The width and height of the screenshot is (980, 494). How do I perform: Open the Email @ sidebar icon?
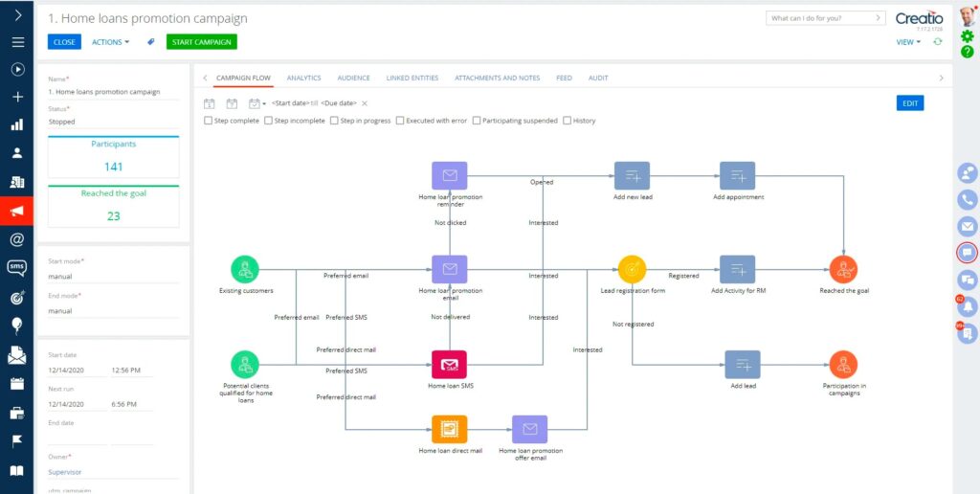(x=17, y=239)
